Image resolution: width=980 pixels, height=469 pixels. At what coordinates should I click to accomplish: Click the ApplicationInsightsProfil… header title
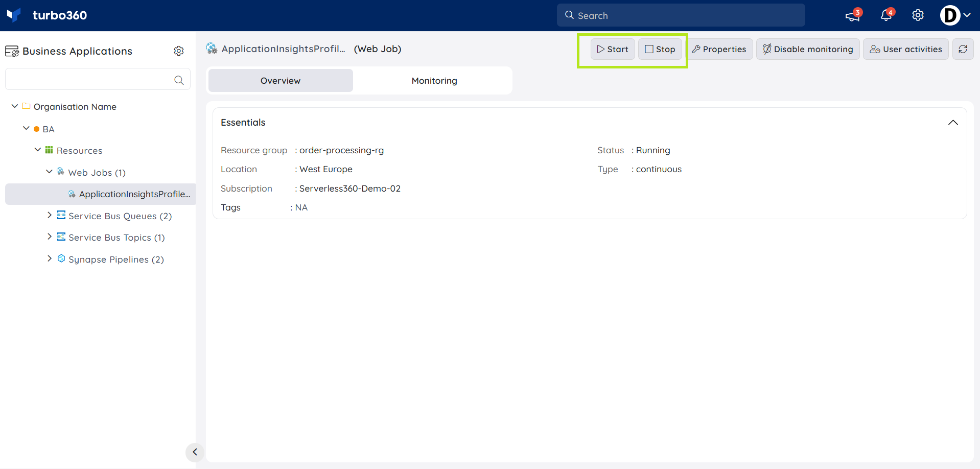(x=284, y=49)
